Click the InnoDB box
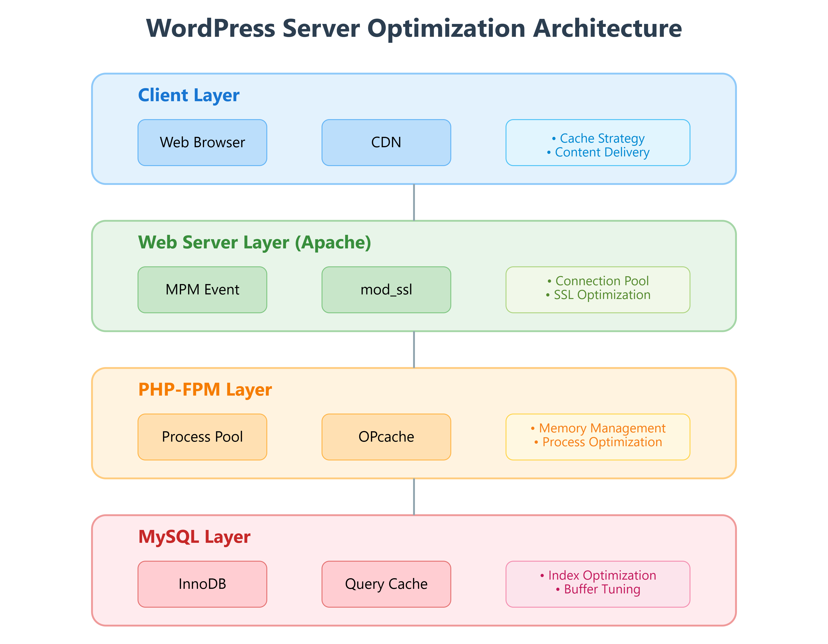Viewport: 828px width, 644px height. (x=202, y=584)
